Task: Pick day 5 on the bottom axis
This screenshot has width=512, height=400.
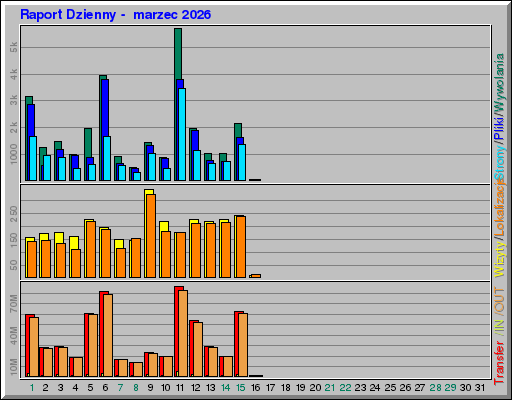Action: tap(90, 388)
